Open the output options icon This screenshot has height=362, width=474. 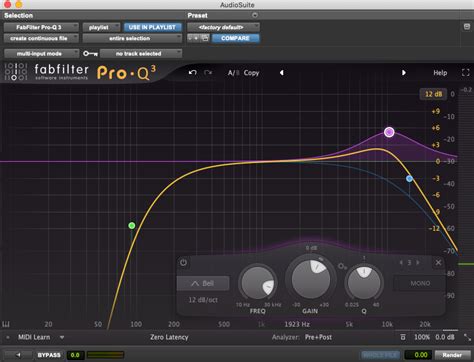403,337
